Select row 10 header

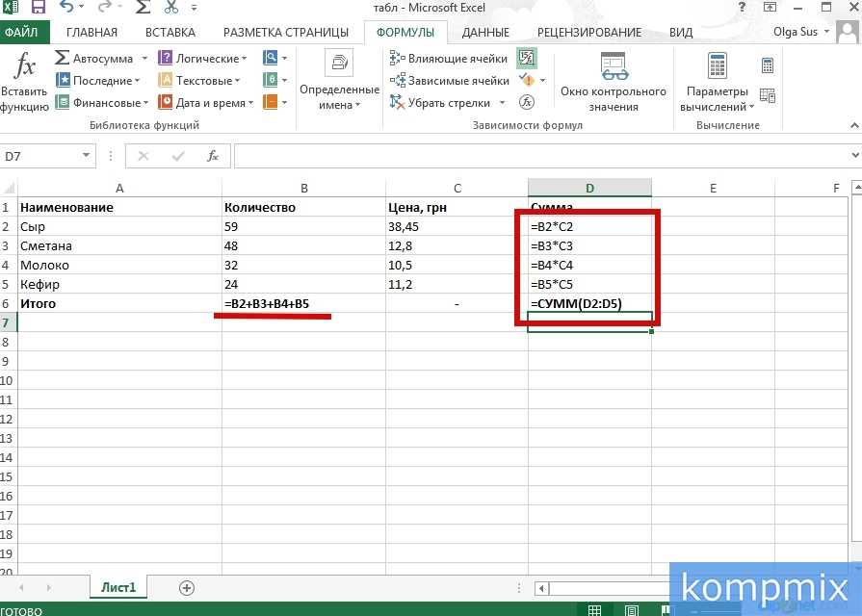pos(8,380)
